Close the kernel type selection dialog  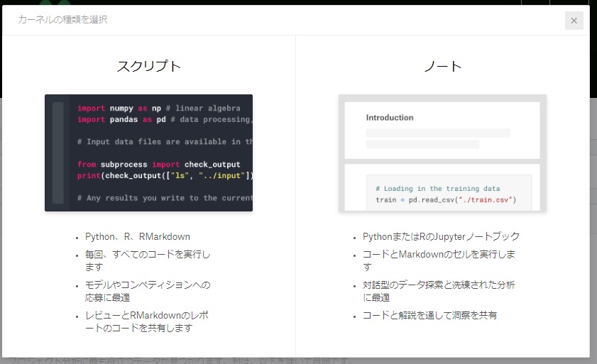point(574,21)
